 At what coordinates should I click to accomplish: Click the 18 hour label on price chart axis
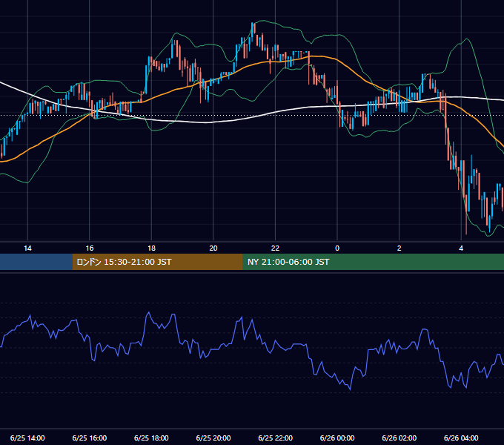tap(151, 248)
